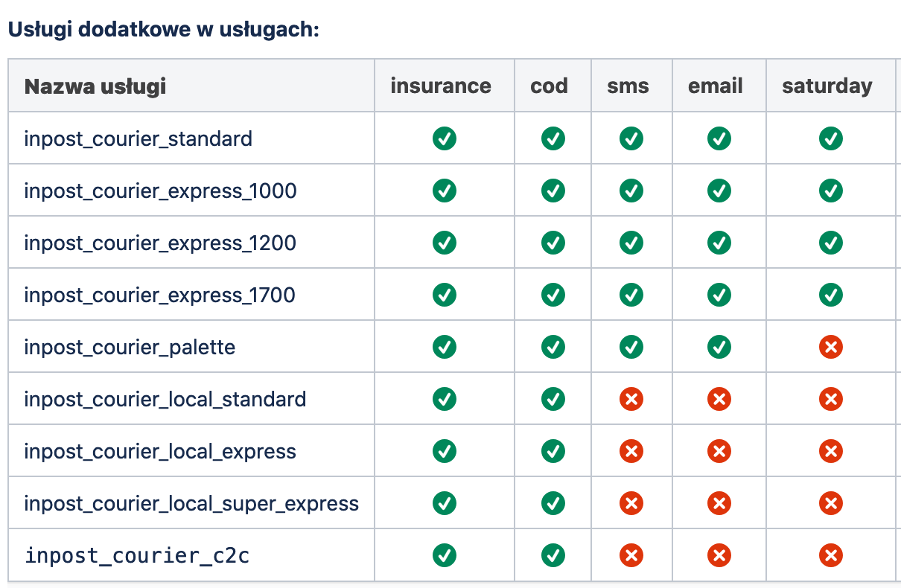Click red cross for inpost_courier_local_express email
901x588 pixels.
point(719,451)
